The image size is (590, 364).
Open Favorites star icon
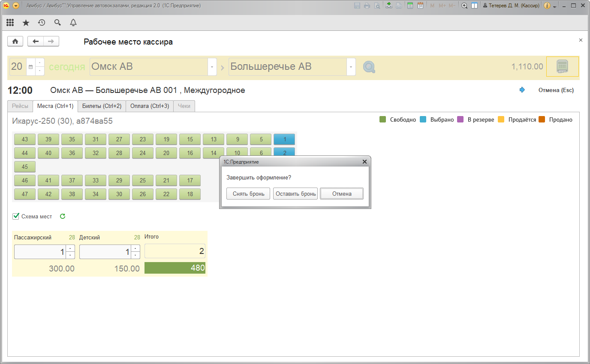coord(26,23)
